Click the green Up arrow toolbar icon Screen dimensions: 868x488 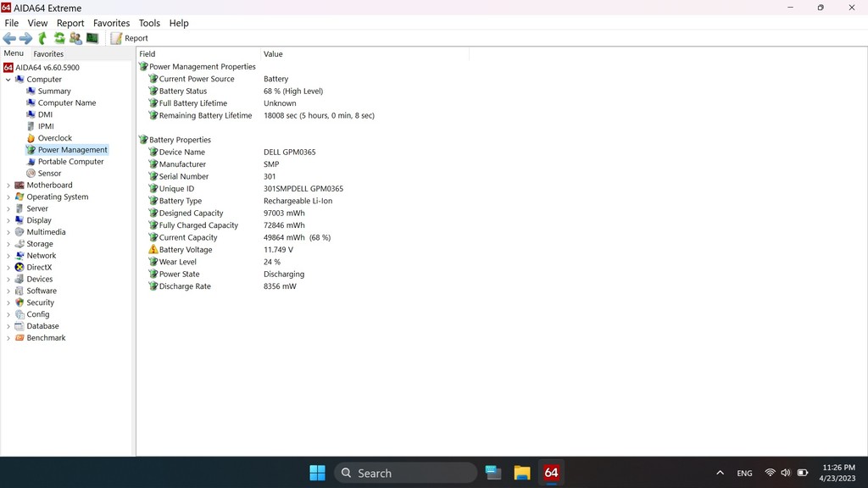point(42,38)
